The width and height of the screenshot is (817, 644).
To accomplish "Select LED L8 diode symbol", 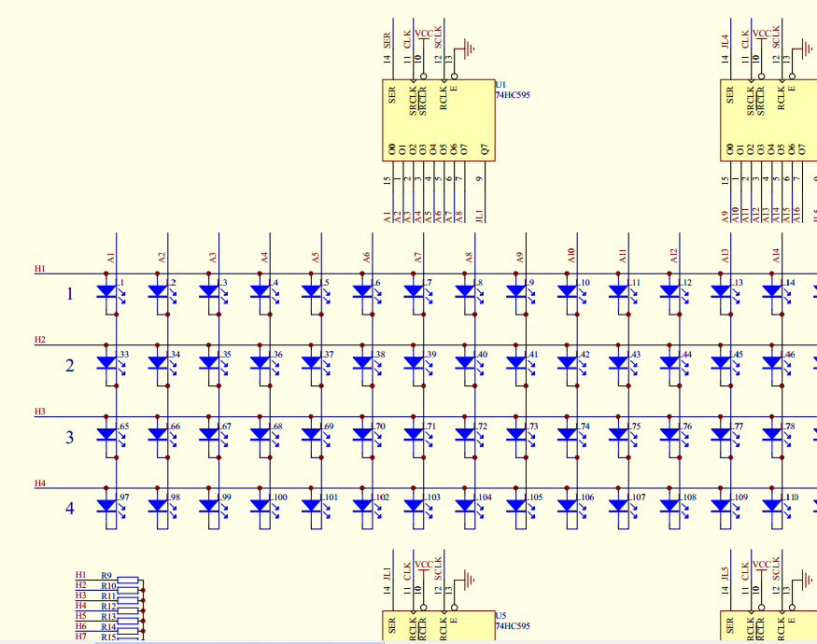I will 465,291.
